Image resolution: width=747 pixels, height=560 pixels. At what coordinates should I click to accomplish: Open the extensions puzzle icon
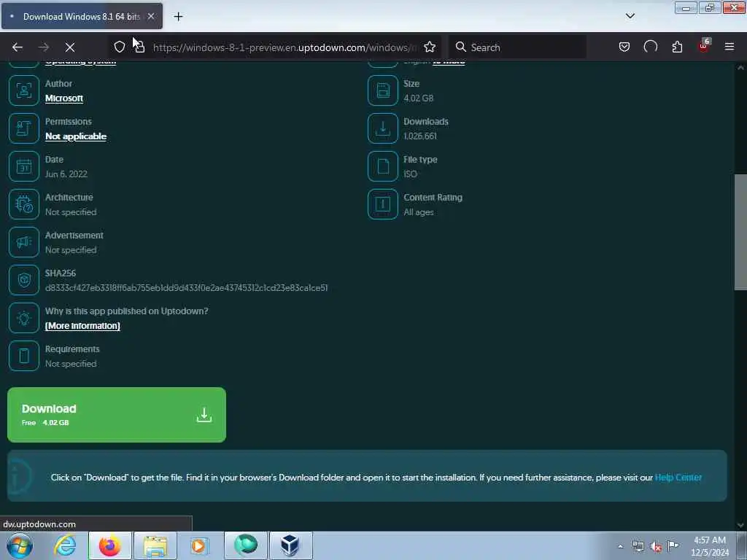tap(677, 47)
